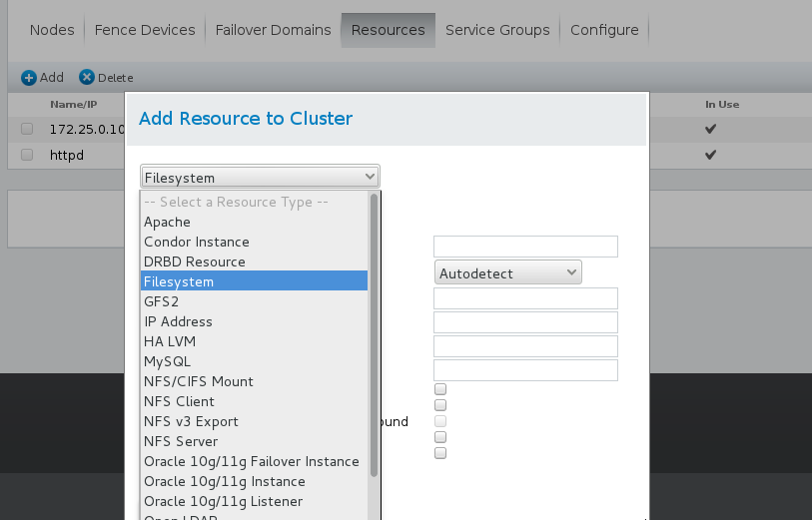Choose MySQL from the resource list
Screen dimensions: 812x520
(x=254, y=361)
